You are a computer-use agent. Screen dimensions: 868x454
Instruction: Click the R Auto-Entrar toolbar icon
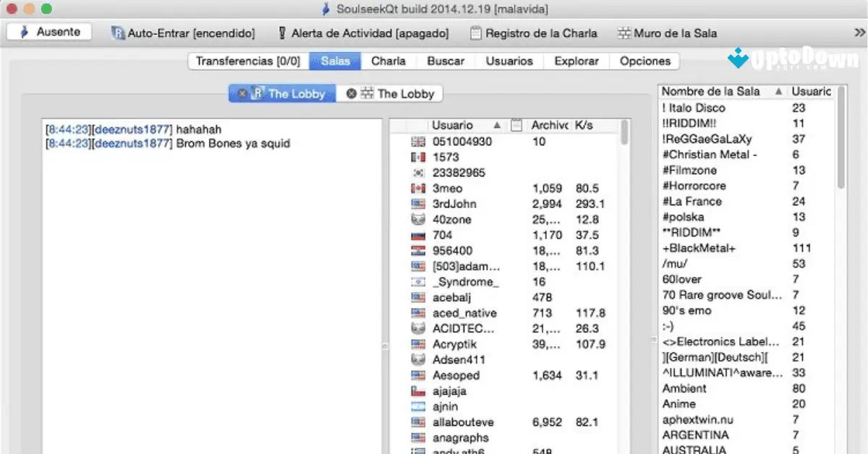(x=116, y=33)
